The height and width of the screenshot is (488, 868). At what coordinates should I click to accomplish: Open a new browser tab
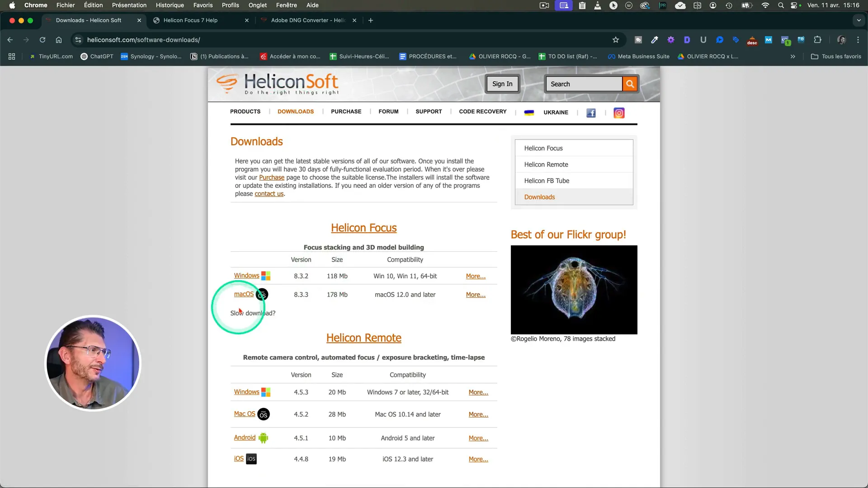tap(371, 20)
